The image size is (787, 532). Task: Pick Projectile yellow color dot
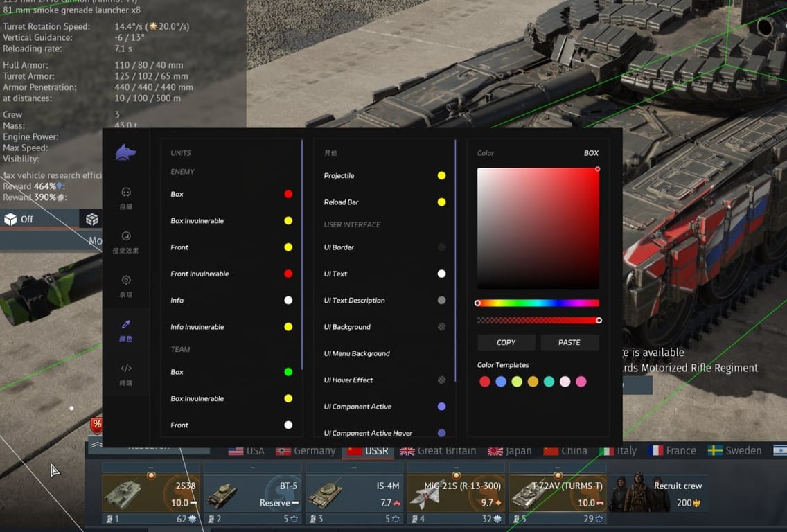point(442,176)
